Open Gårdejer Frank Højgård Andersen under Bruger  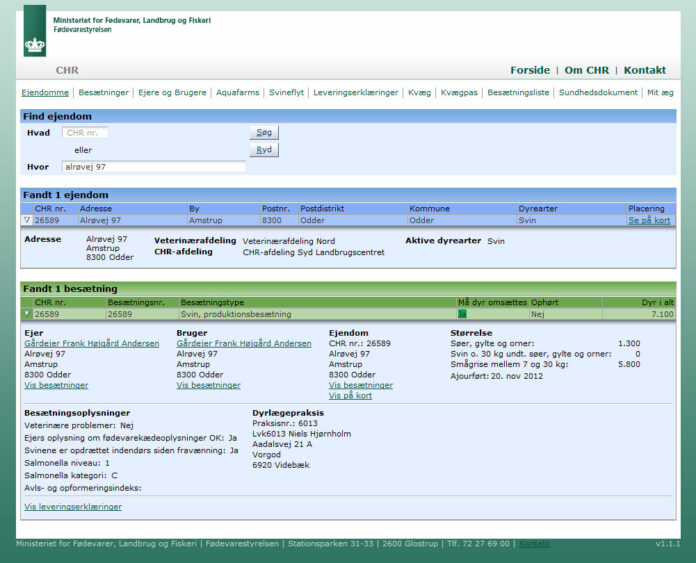tap(244, 343)
